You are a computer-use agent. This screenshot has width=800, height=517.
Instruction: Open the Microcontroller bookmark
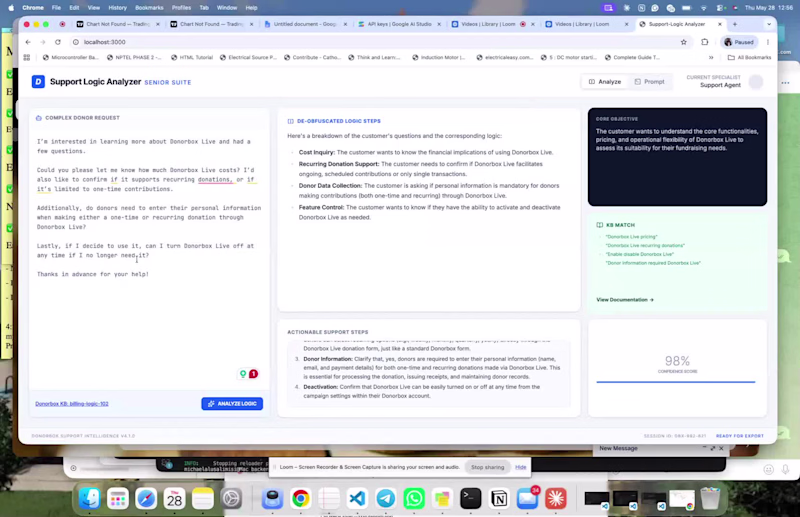pyautogui.click(x=71, y=57)
